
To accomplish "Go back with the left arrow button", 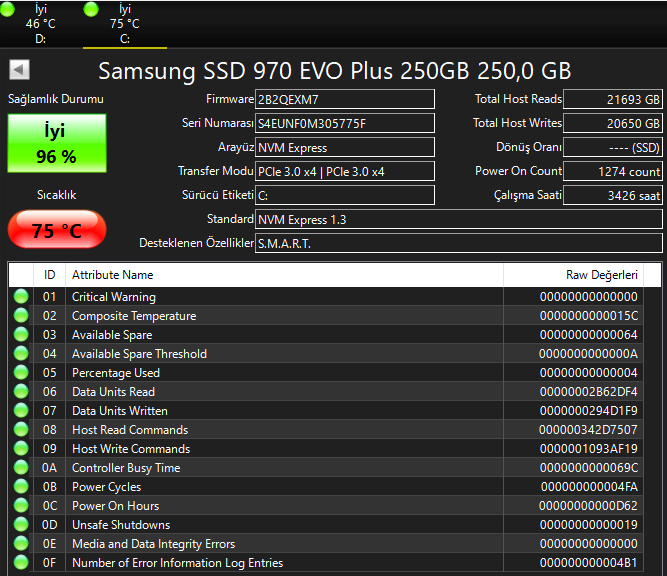I will point(19,69).
